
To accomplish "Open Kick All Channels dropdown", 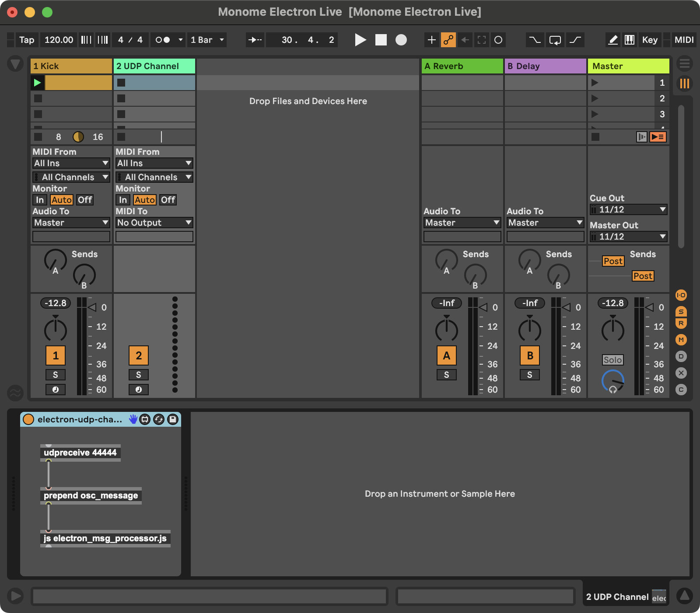I will tap(71, 177).
